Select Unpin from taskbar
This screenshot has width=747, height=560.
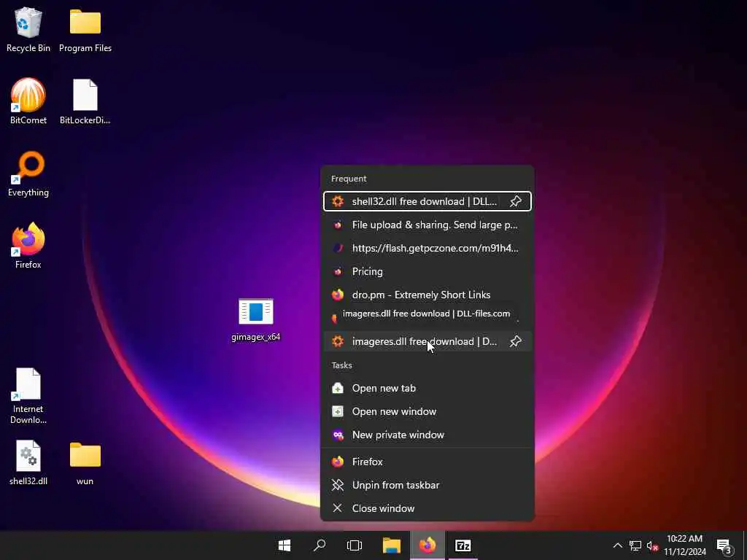(x=427, y=485)
